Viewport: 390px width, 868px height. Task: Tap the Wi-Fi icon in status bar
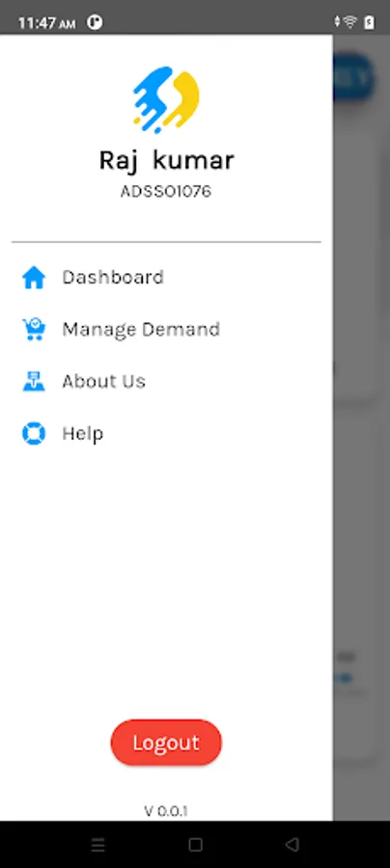click(350, 22)
